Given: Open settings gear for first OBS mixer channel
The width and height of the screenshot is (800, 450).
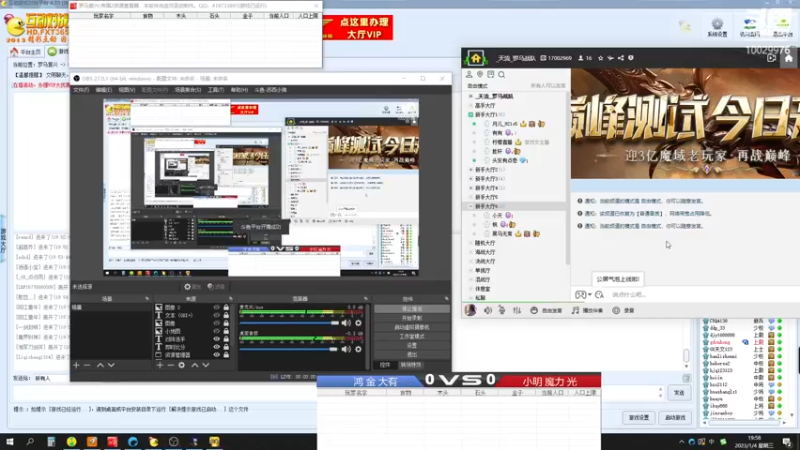Looking at the screenshot, I should pyautogui.click(x=358, y=323).
